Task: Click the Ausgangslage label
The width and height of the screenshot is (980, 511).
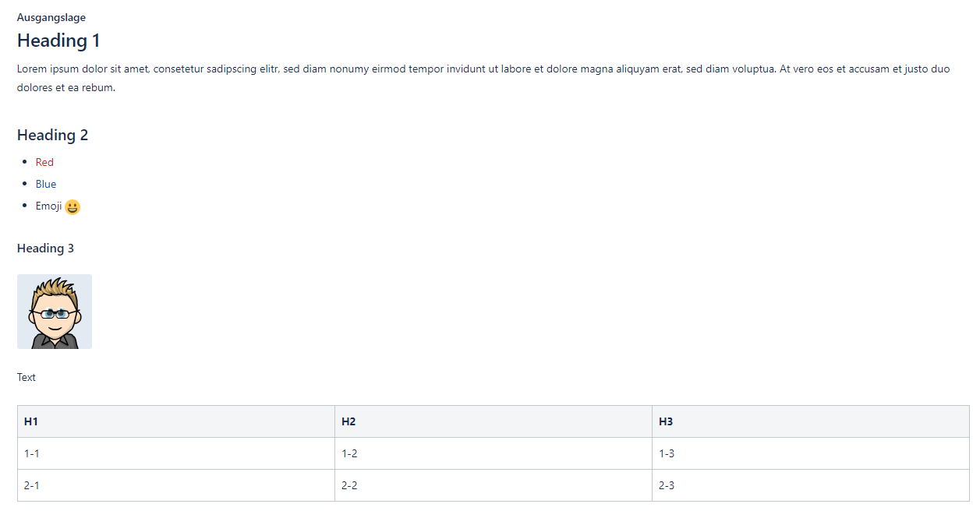Action: pyautogui.click(x=51, y=18)
